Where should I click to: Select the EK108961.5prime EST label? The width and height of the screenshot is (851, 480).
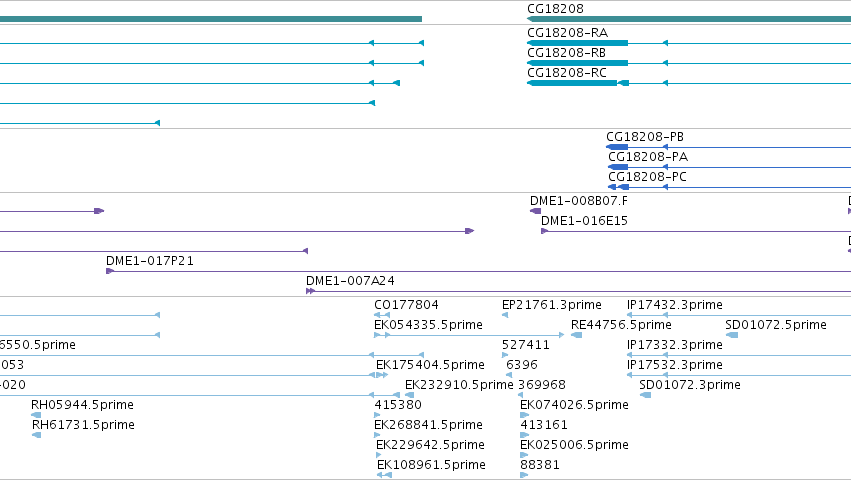[431, 465]
